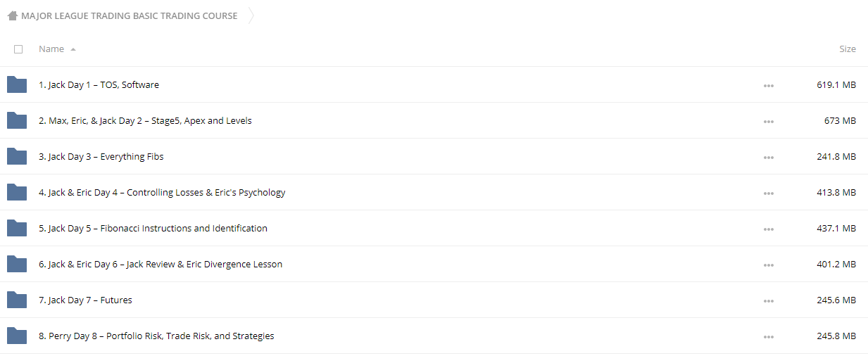
Task: Toggle the select-all checkbox in header
Action: pos(18,49)
